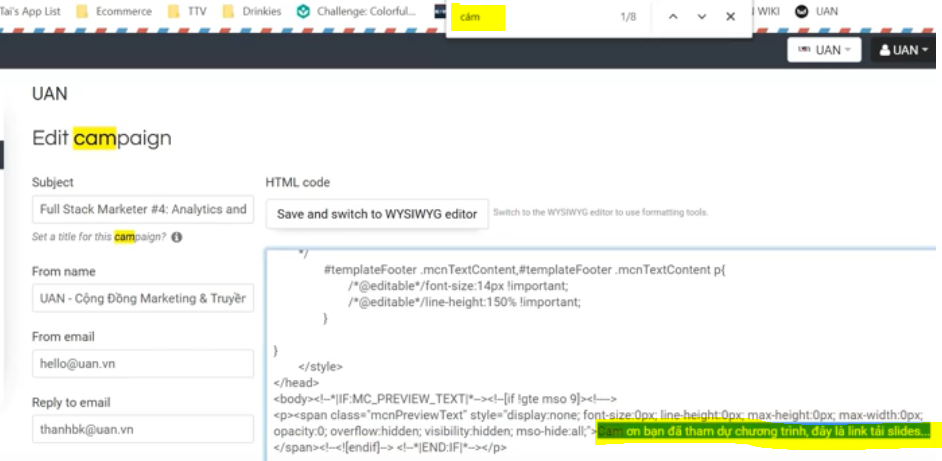
Task: Open the Drinkies bookmarks folder
Action: (x=251, y=11)
